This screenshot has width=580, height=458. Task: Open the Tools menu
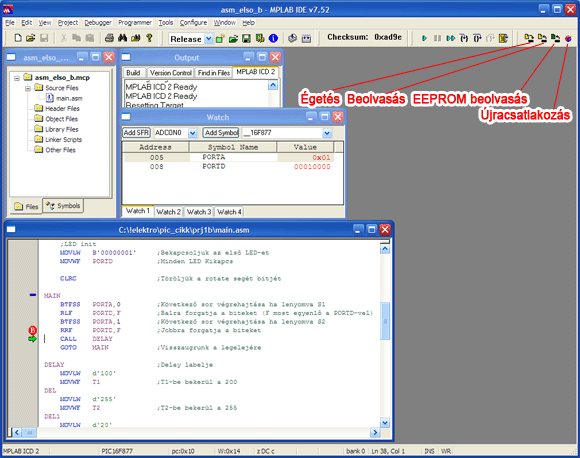tap(166, 23)
